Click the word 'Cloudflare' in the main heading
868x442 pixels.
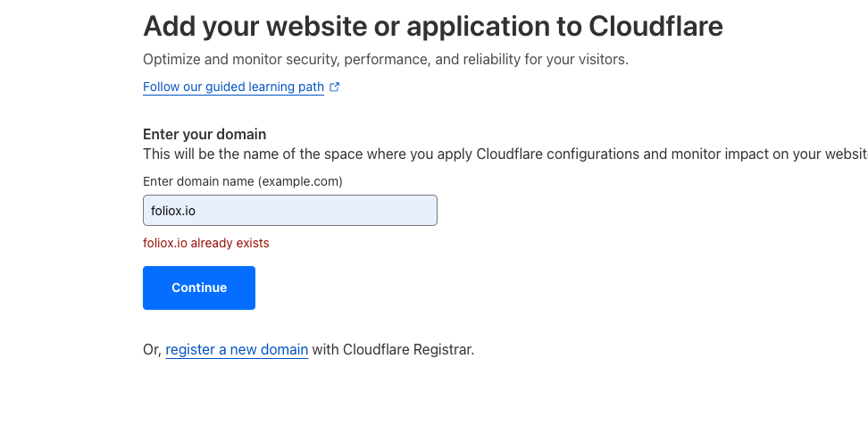pyautogui.click(x=655, y=27)
